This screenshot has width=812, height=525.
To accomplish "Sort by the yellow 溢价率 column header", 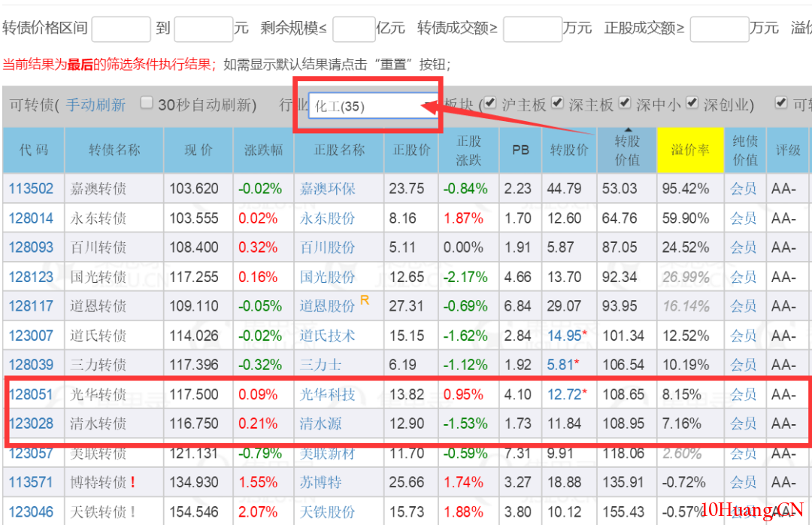I will (x=689, y=150).
